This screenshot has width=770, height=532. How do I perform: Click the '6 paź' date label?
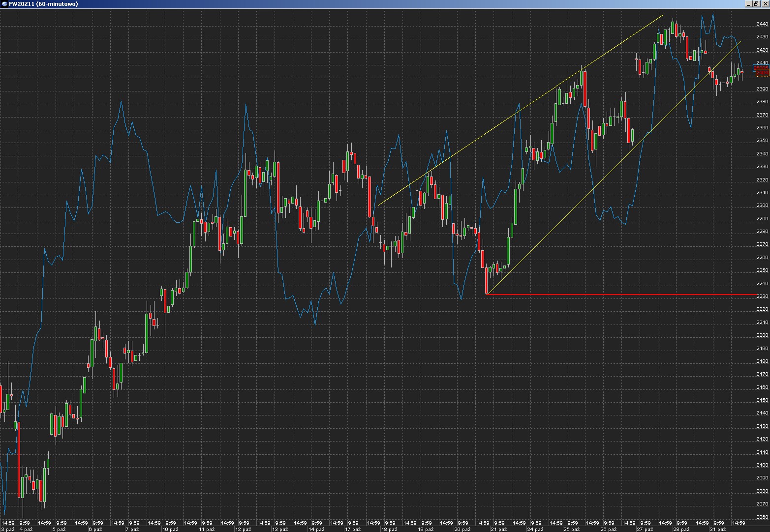click(95, 529)
